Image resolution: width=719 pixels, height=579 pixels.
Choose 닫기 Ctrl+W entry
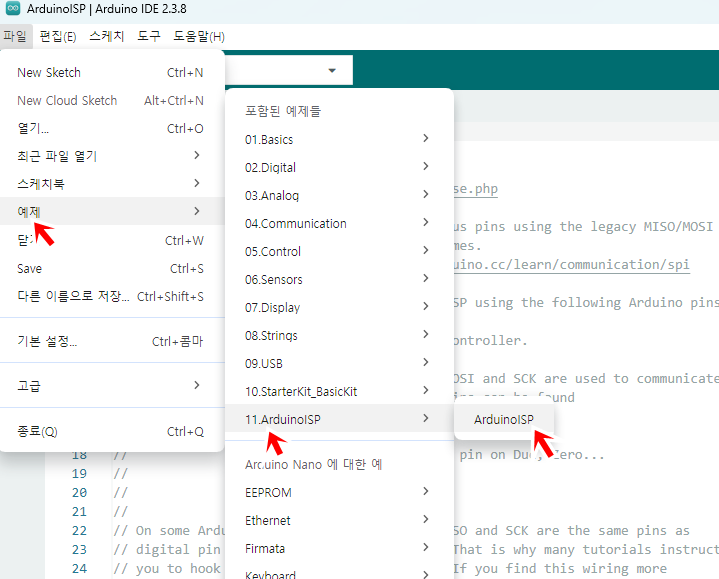click(x=112, y=240)
